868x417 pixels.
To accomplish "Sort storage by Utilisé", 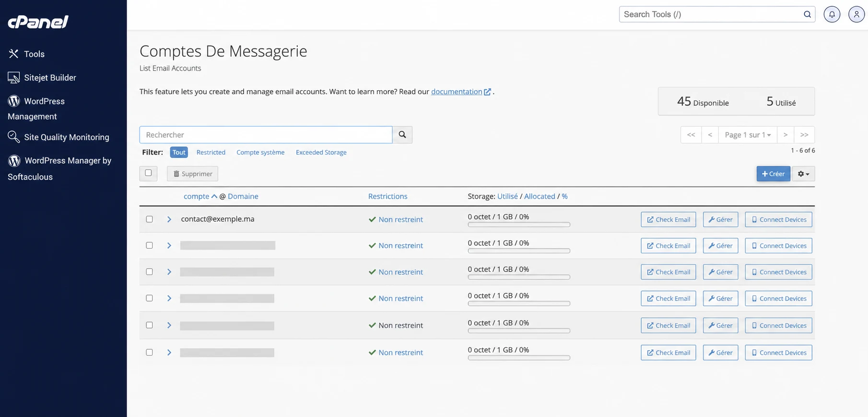I will coord(507,196).
